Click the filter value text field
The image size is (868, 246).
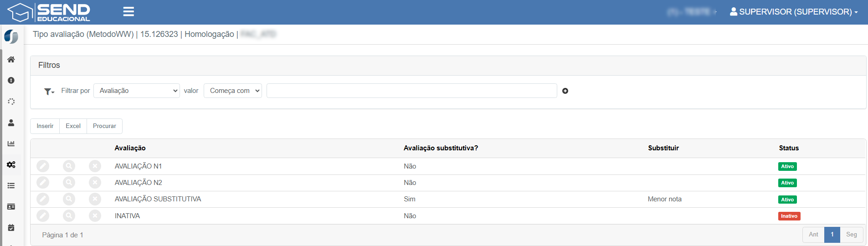pos(411,91)
